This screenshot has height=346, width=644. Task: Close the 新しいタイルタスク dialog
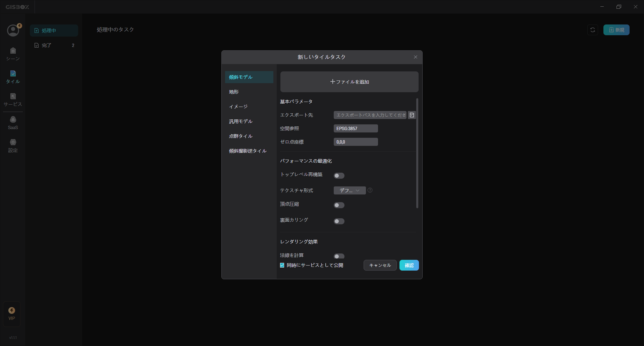coord(416,57)
